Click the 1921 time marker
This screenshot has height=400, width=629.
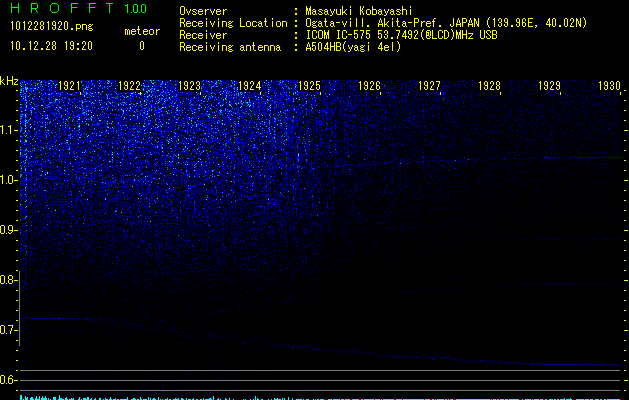69,86
